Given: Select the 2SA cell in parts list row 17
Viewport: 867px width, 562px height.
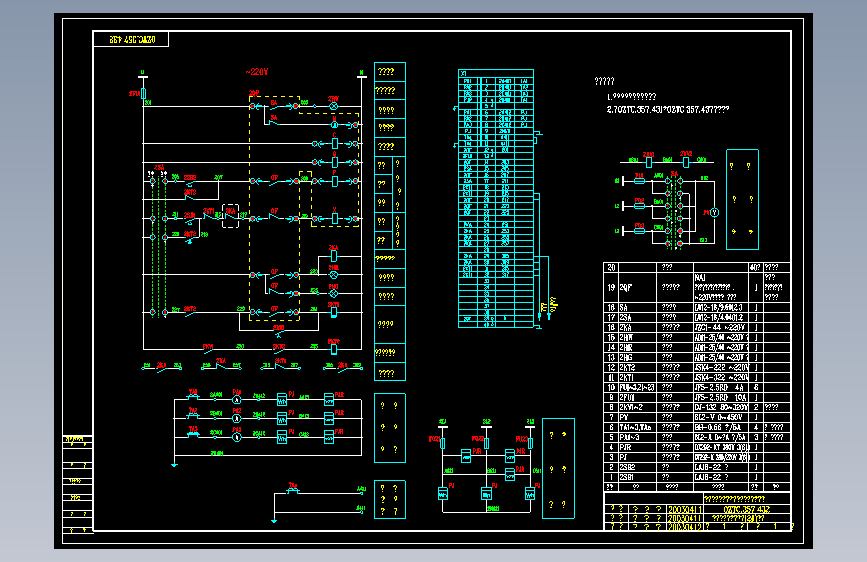Looking at the screenshot, I should point(636,318).
